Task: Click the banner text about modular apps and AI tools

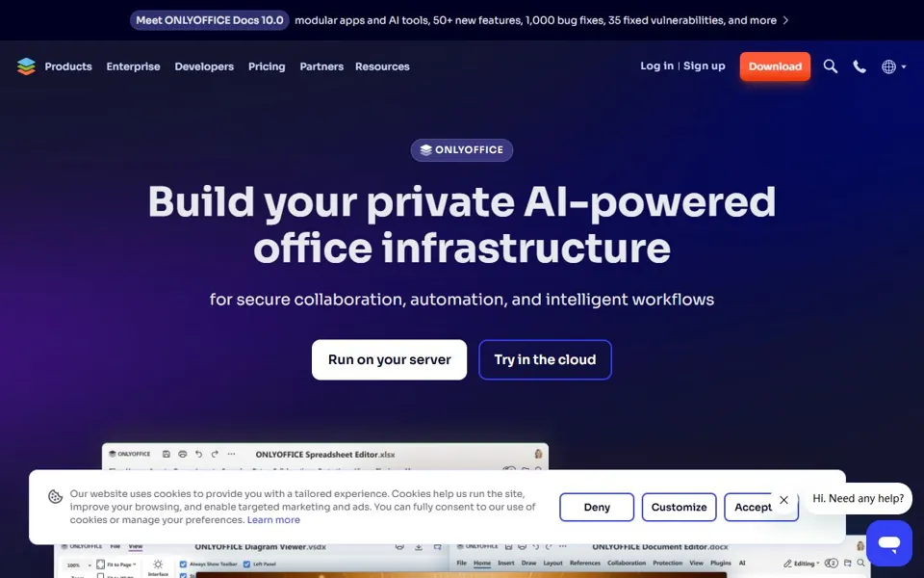Action: coord(535,20)
